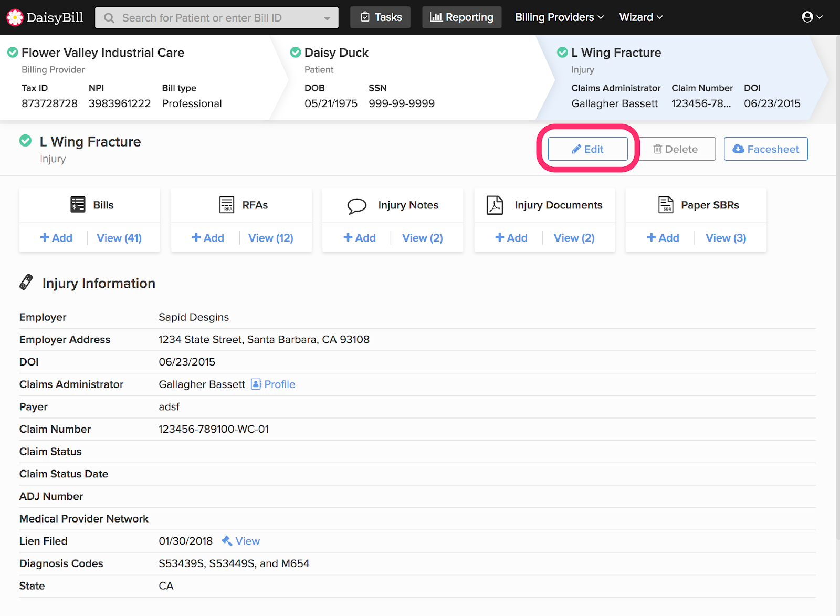This screenshot has width=840, height=616.
Task: Click the NPI value 3983961222
Action: pyautogui.click(x=120, y=103)
